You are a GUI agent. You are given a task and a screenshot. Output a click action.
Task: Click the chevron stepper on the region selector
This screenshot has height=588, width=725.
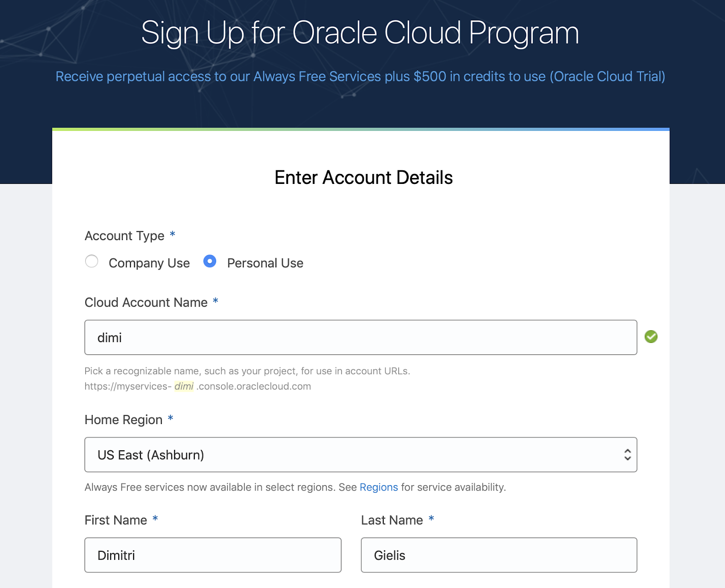(x=627, y=454)
